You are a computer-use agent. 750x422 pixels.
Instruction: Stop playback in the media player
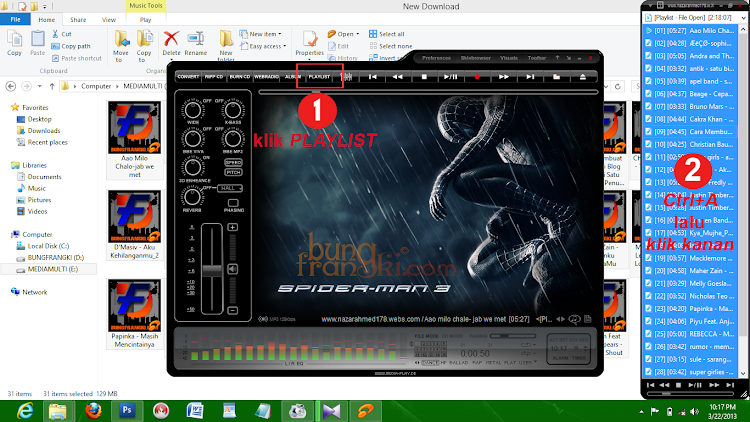click(x=424, y=77)
